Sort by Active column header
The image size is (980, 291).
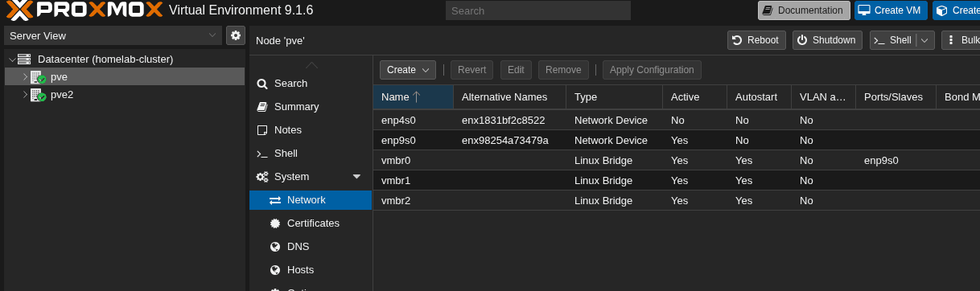click(694, 96)
